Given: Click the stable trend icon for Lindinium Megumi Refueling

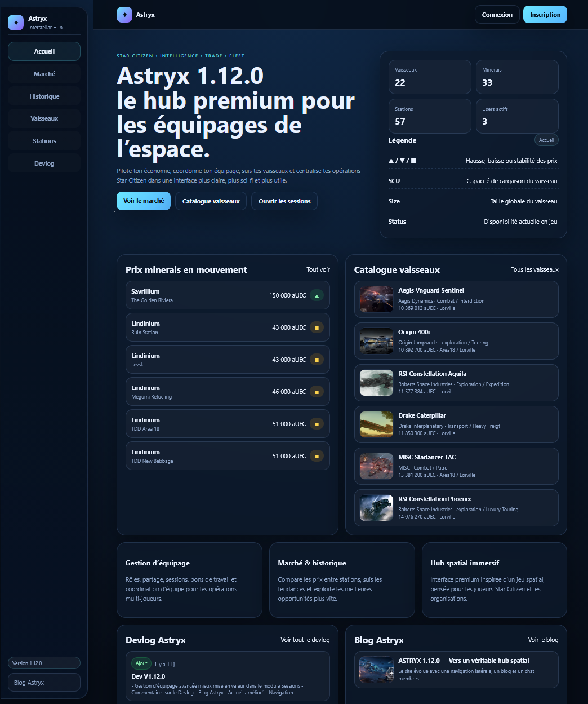Looking at the screenshot, I should (317, 392).
